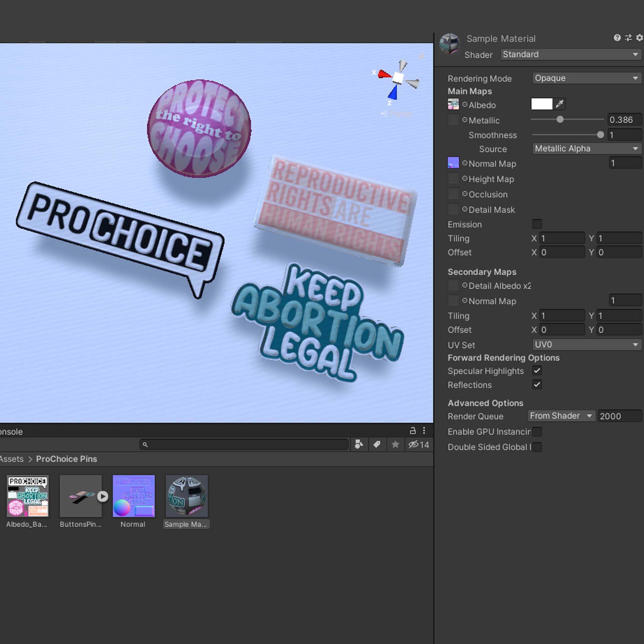Open the Inspector gear settings icon
The image size is (644, 644).
coord(639,38)
